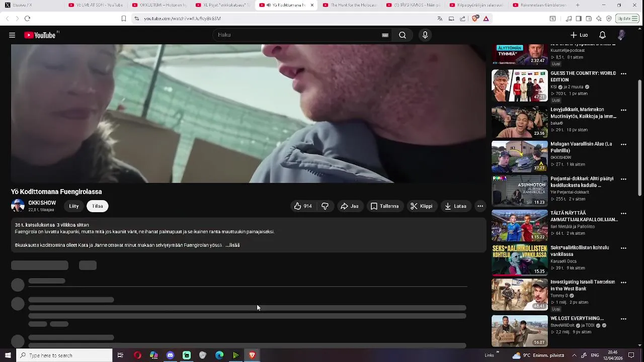
Task: Open the YouTube hamburger guide menu
Action: (12, 35)
